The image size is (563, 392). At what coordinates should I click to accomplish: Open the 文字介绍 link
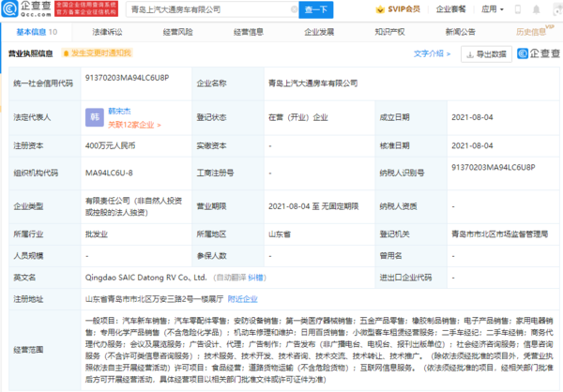tap(432, 53)
